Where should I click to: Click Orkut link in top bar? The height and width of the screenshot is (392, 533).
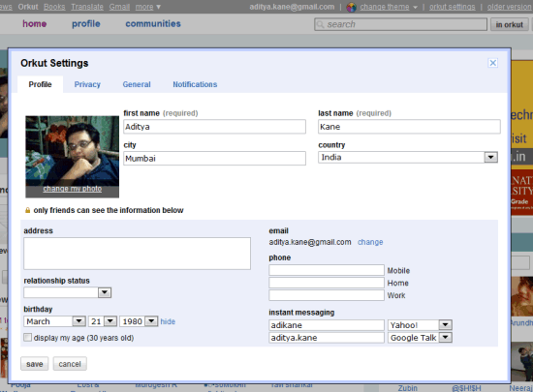tap(28, 7)
